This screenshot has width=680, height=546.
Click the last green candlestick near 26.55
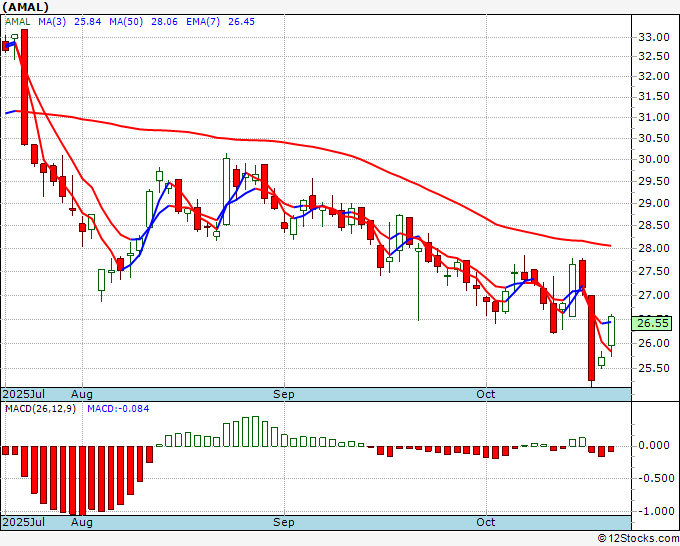(x=611, y=331)
